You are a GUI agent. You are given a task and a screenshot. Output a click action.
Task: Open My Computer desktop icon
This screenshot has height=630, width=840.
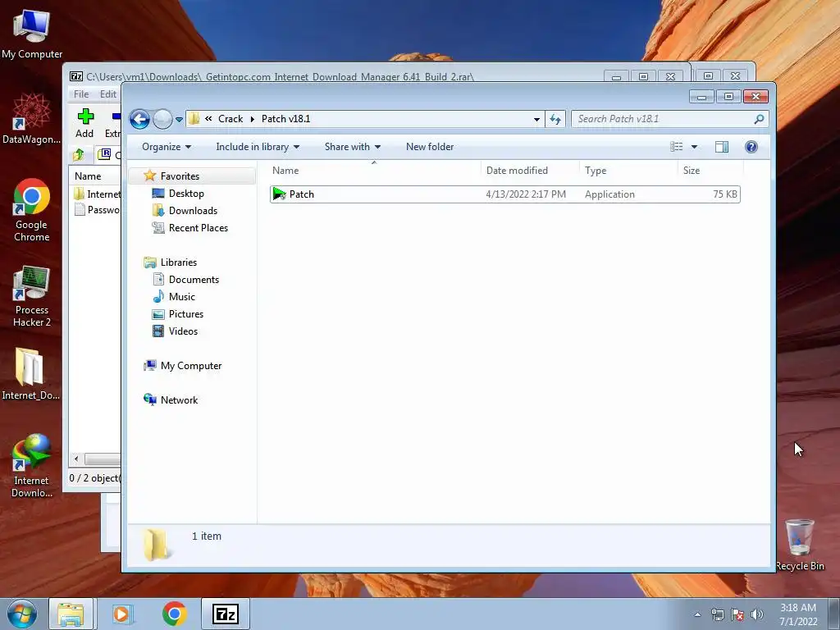tap(32, 34)
